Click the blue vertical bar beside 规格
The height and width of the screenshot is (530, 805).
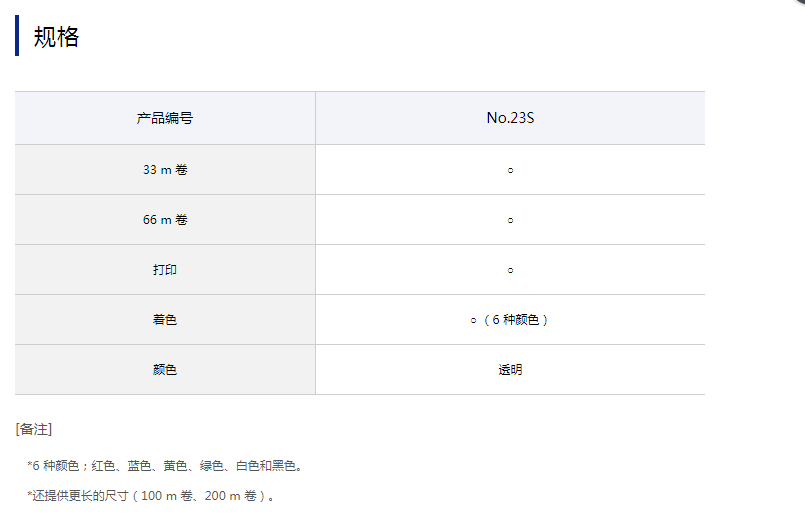(17, 36)
